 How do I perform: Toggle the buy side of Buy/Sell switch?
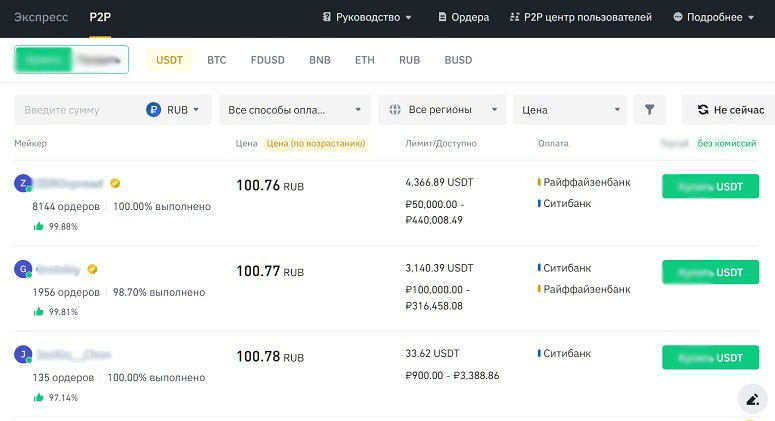point(43,60)
